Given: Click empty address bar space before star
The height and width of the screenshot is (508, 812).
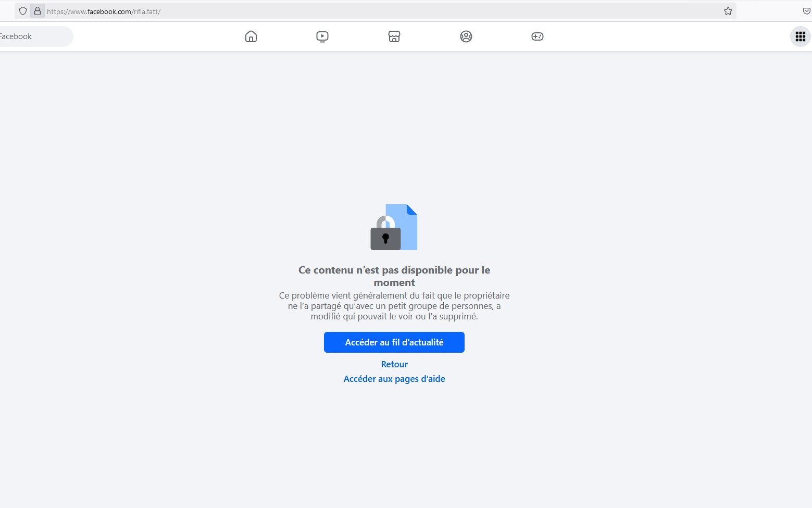Looking at the screenshot, I should tap(443, 11).
